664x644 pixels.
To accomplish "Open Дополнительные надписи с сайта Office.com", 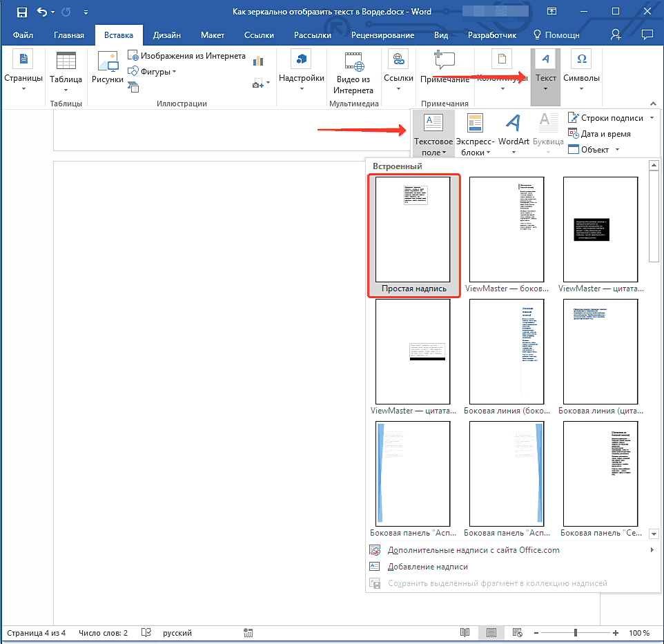I will (473, 550).
